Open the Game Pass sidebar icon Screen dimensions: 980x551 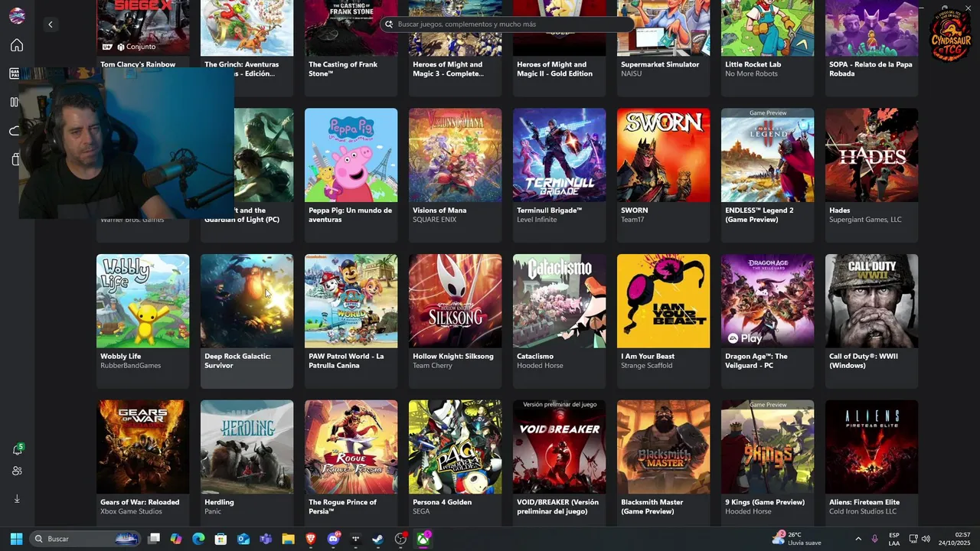tap(14, 73)
